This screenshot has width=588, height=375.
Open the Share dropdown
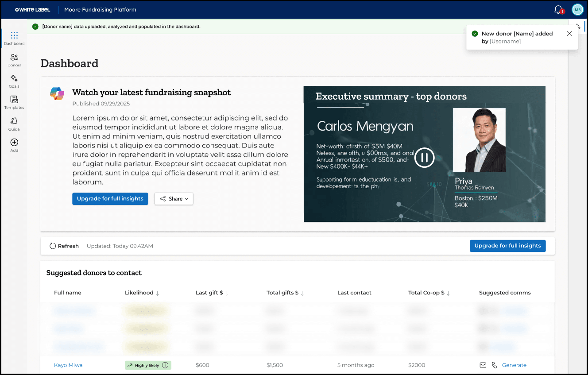click(174, 199)
